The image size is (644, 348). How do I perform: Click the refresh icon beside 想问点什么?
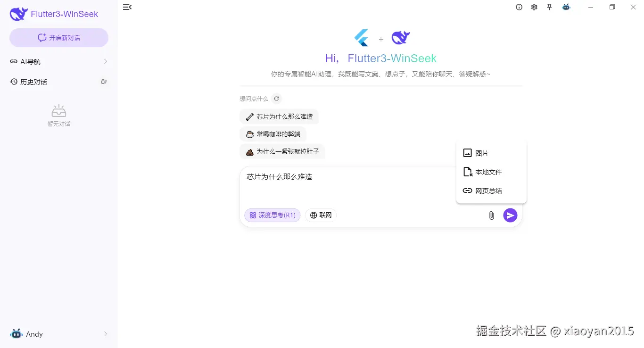[277, 99]
